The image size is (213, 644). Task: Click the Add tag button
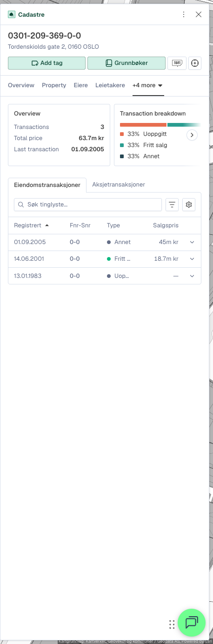(x=47, y=63)
